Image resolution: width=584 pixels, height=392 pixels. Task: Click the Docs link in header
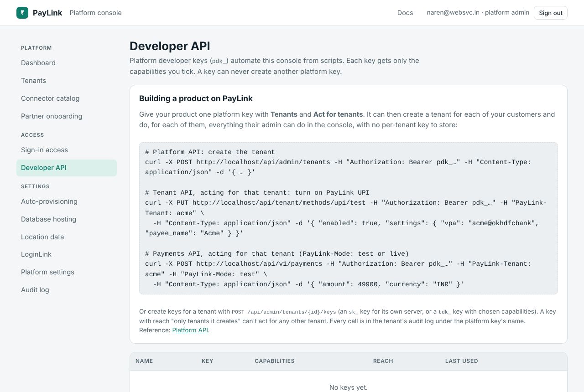tap(405, 13)
